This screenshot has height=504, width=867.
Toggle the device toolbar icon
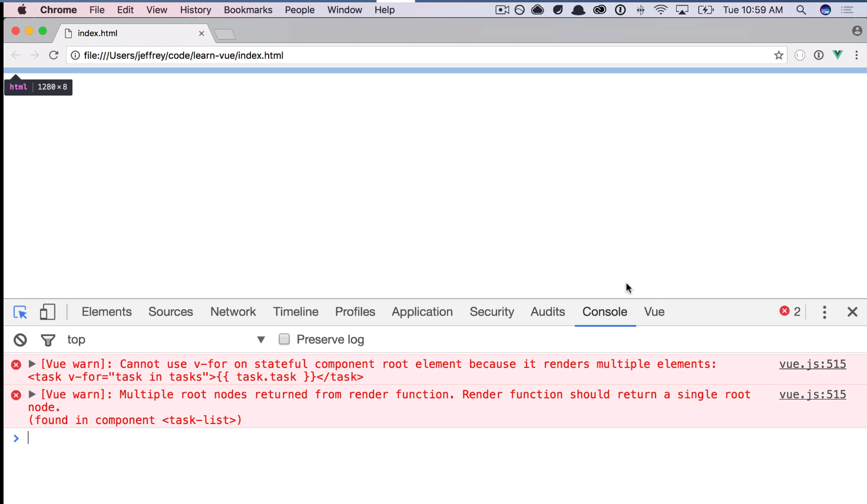pyautogui.click(x=48, y=312)
